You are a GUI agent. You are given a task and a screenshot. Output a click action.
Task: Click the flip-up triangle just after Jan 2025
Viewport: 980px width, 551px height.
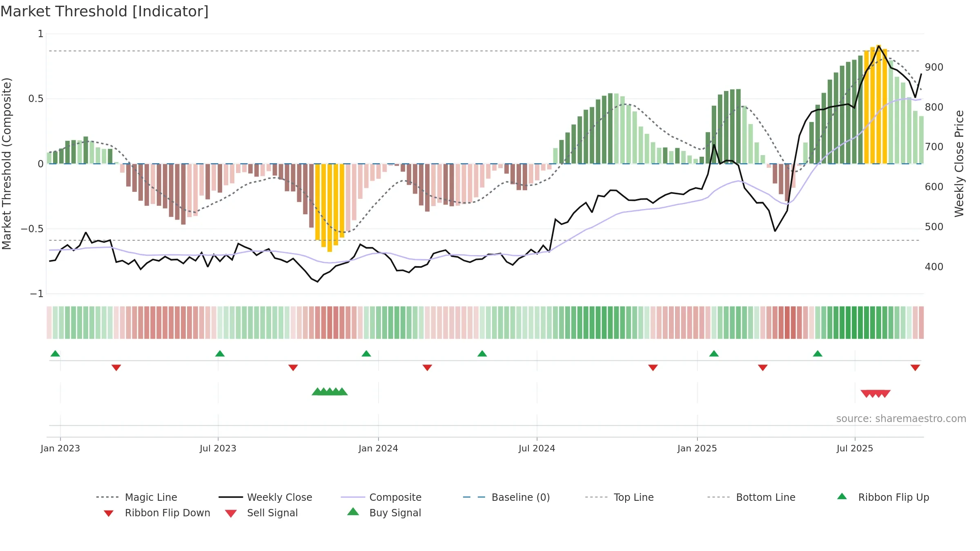pos(714,353)
